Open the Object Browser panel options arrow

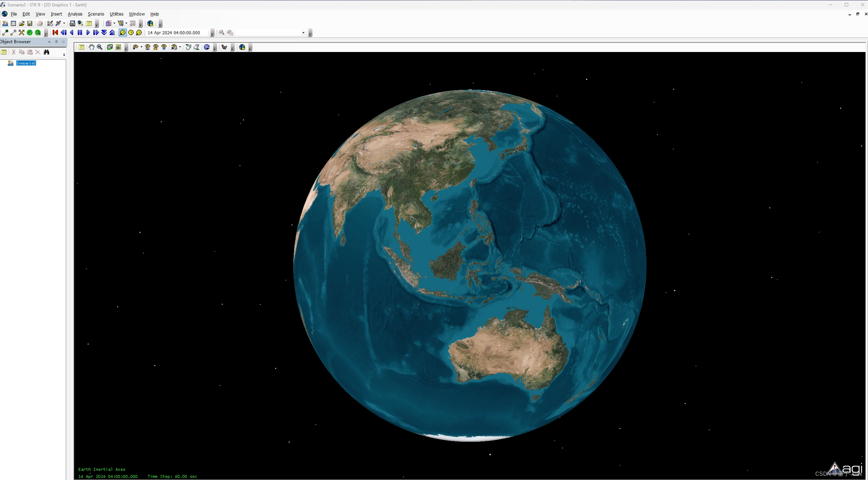point(49,42)
